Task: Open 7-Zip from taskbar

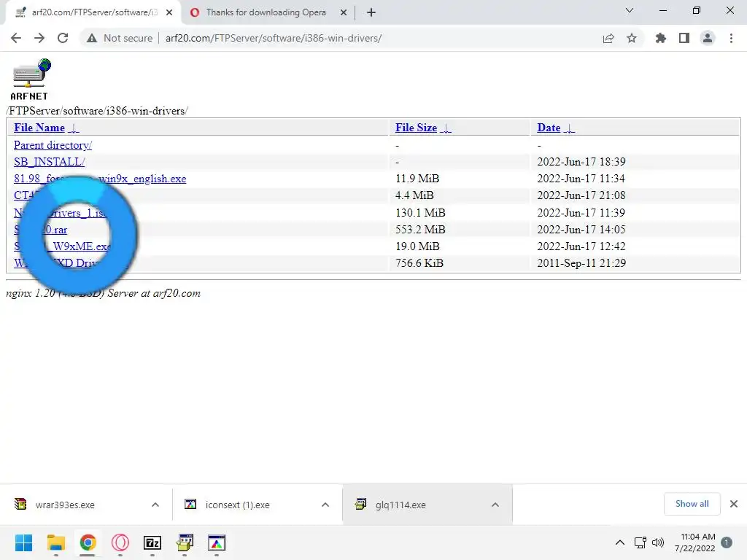Action: 152,542
